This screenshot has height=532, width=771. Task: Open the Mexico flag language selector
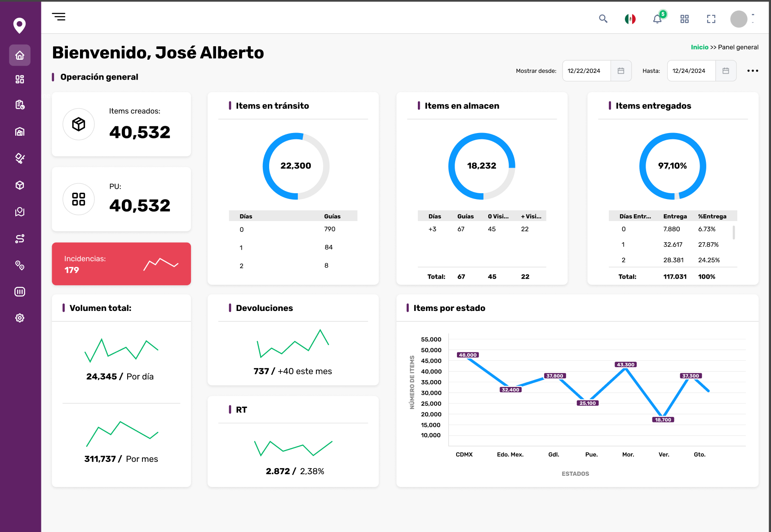[x=630, y=19]
